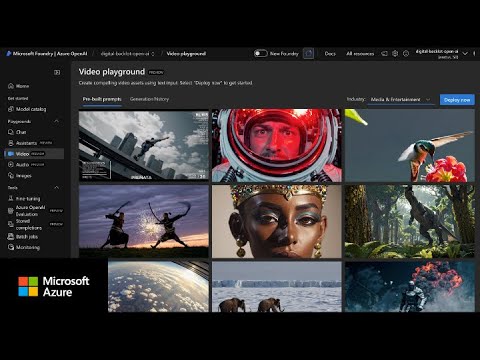Open the settings gear icon

pos(395,53)
